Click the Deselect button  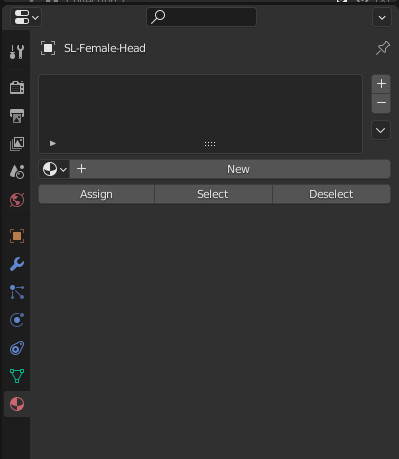tap(331, 194)
